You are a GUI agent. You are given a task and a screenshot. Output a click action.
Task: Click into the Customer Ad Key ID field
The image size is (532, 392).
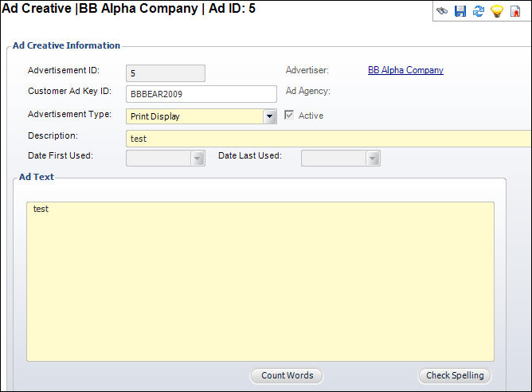click(201, 94)
